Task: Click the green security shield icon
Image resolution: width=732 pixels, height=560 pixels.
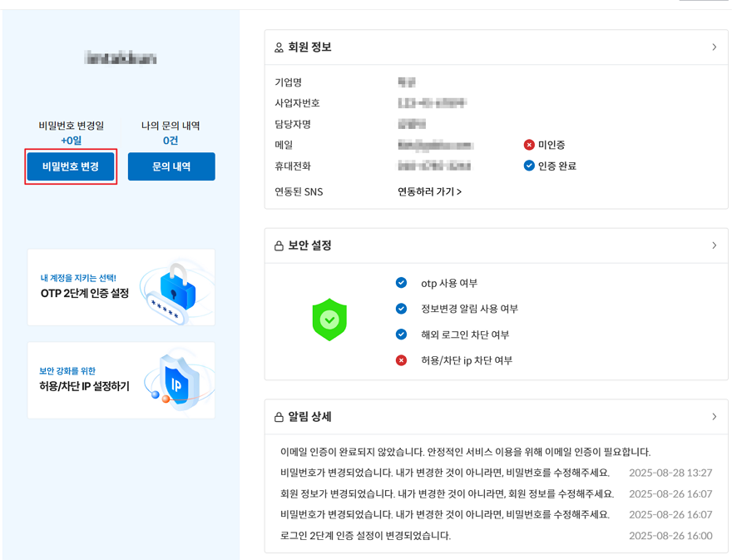Action: pyautogui.click(x=329, y=320)
